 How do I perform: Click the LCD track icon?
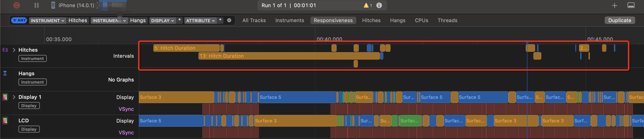pyautogui.click(x=5, y=121)
